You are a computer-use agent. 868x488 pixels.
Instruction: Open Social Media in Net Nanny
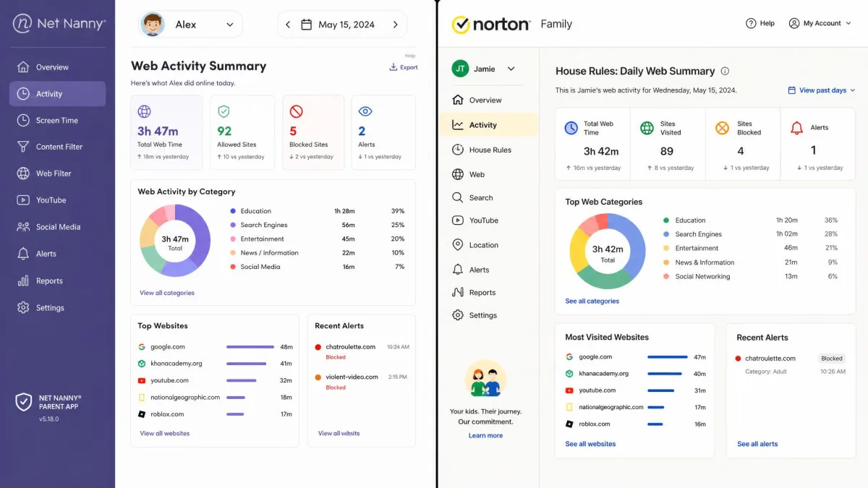(x=57, y=227)
